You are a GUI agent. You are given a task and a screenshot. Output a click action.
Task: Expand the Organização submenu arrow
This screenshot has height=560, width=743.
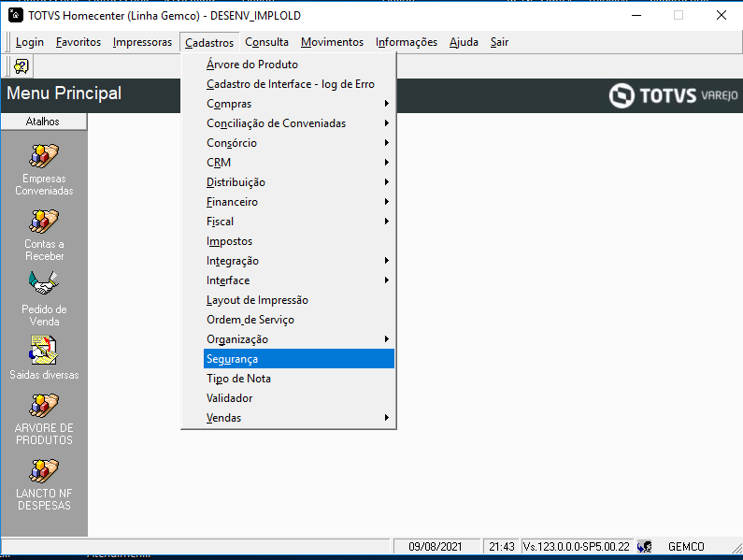click(387, 339)
